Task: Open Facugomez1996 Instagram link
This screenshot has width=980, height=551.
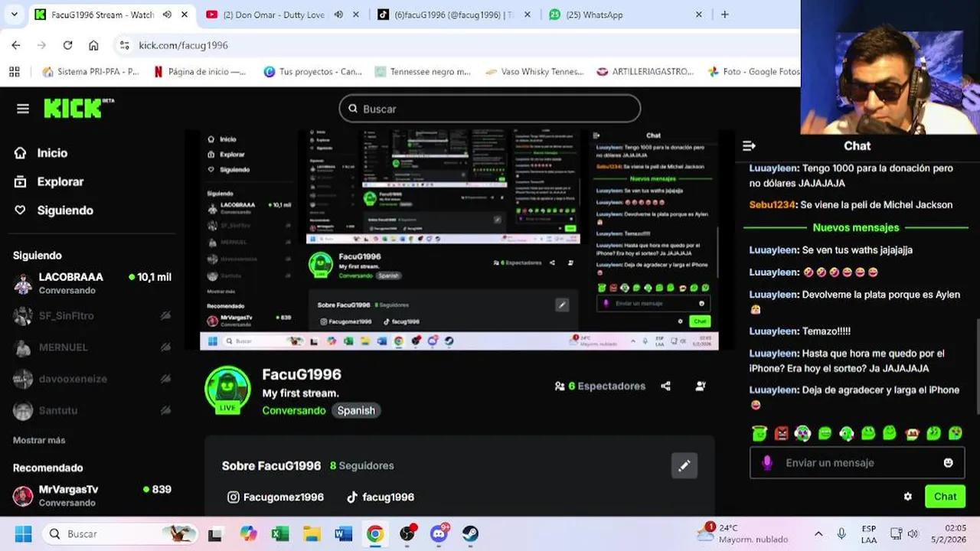Action: click(x=276, y=497)
